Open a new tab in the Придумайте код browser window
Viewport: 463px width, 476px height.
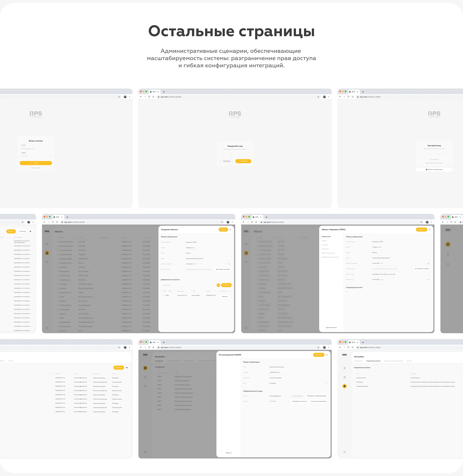point(164,92)
